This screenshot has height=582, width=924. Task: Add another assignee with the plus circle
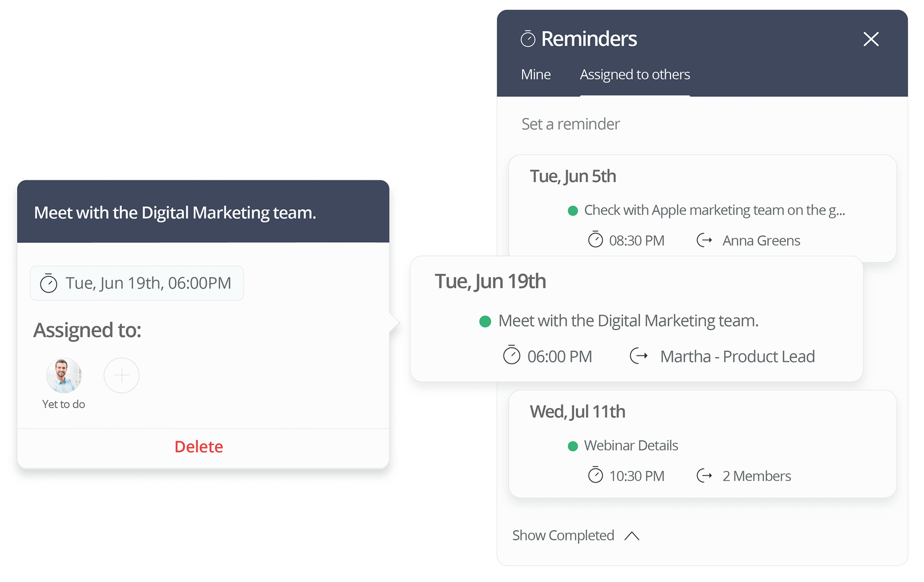point(121,376)
